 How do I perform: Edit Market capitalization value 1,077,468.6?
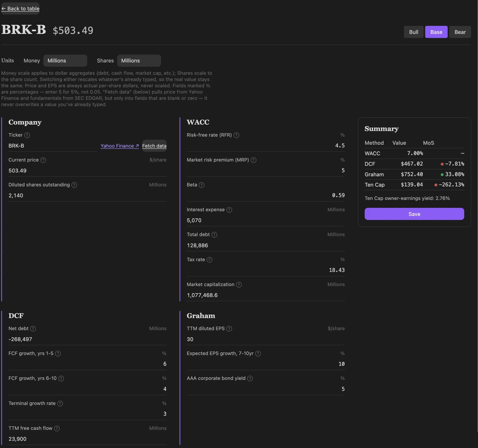(266, 295)
